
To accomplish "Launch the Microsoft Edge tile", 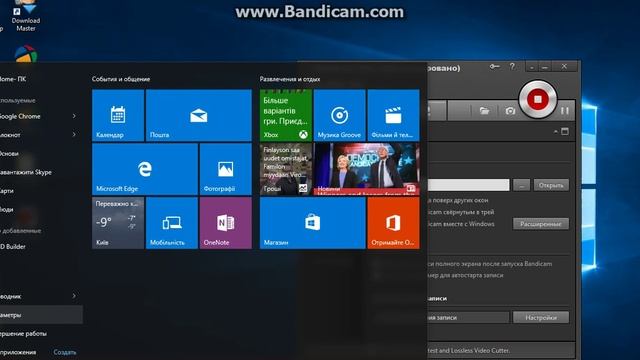I will tap(145, 169).
